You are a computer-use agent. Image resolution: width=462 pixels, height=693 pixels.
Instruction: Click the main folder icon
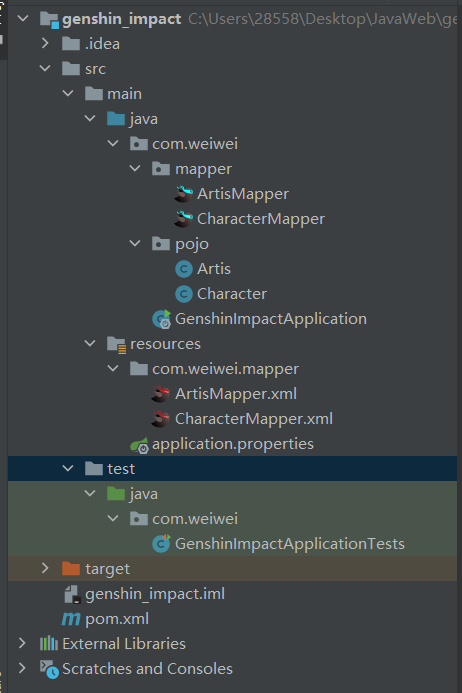(94, 94)
